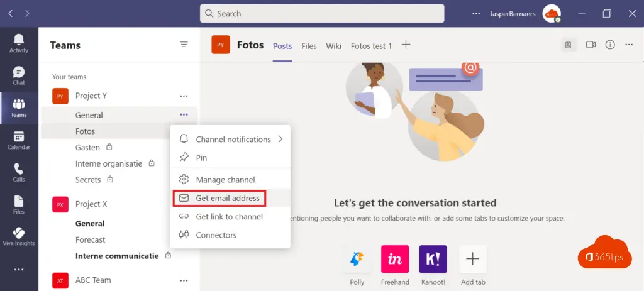Viewport: 644px width, 291px height.
Task: Select Get email address menu option
Action: click(228, 198)
